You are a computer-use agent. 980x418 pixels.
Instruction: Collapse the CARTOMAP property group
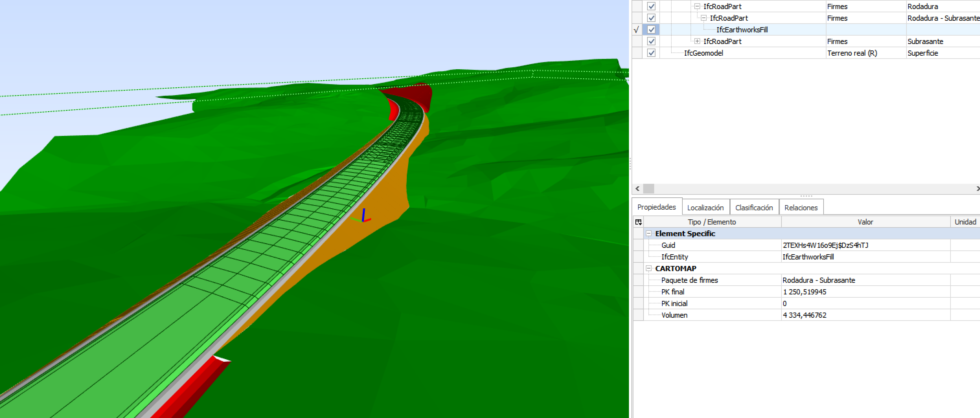pyautogui.click(x=649, y=268)
